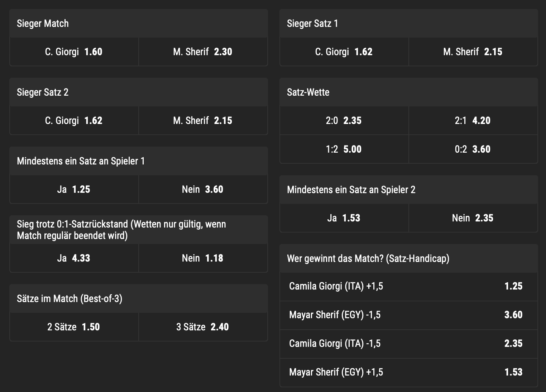Screen dimensions: 546x392
Task: Choose set score 1:2 at 5.00
Action: 344,149
